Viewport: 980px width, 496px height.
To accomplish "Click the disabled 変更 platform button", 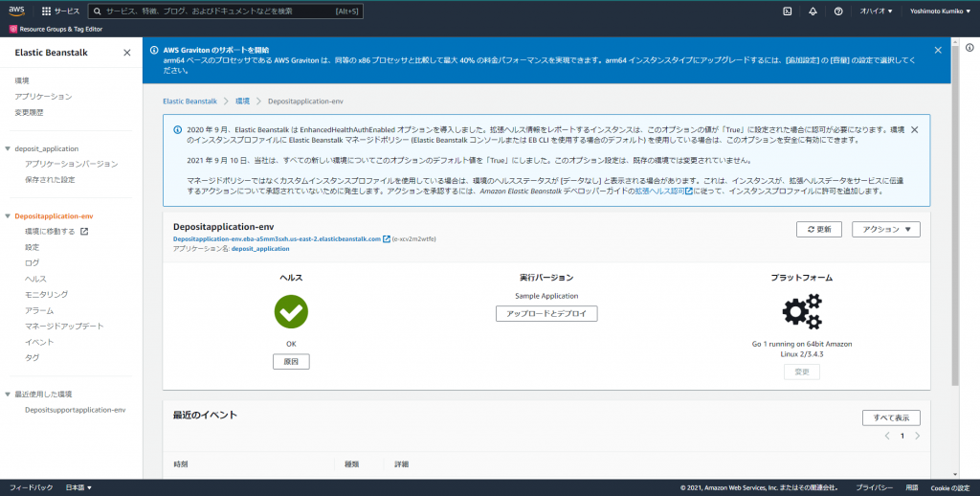I will coord(802,372).
